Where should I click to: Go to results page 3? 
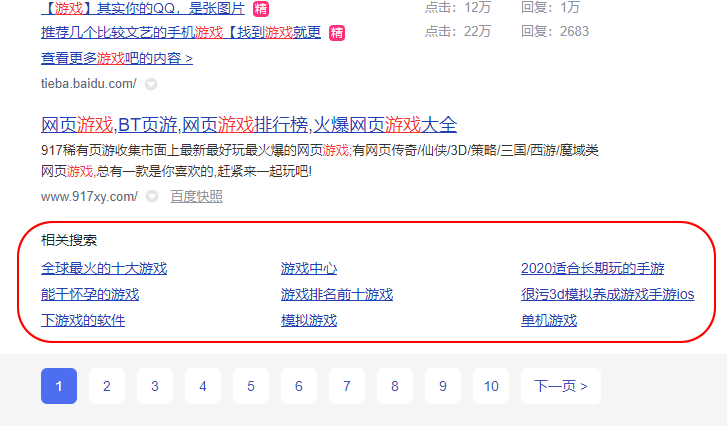point(155,386)
